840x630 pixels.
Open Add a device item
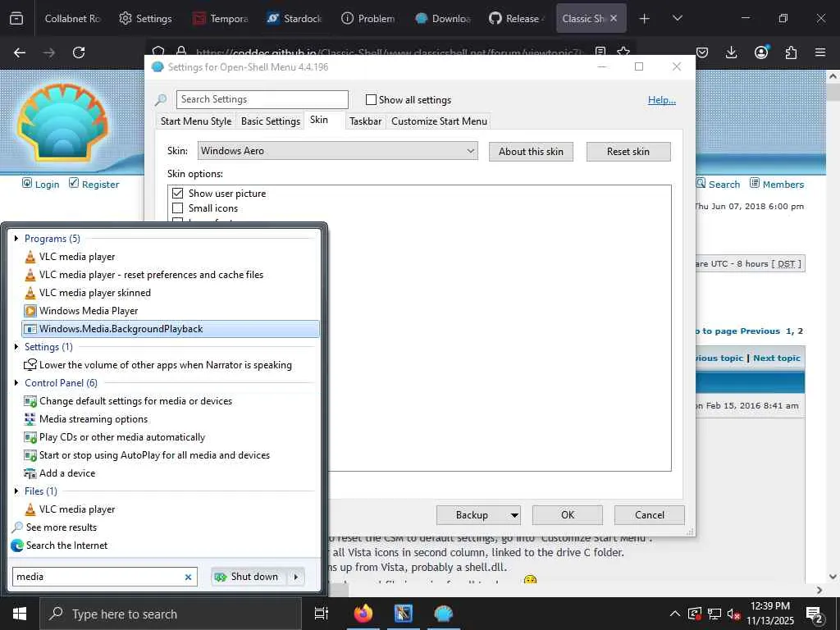(x=59, y=473)
